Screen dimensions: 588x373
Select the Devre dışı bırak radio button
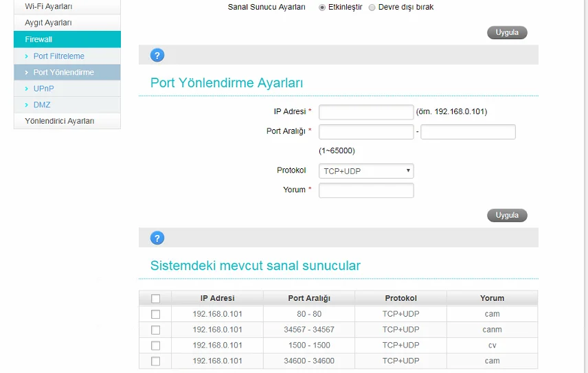pyautogui.click(x=372, y=8)
